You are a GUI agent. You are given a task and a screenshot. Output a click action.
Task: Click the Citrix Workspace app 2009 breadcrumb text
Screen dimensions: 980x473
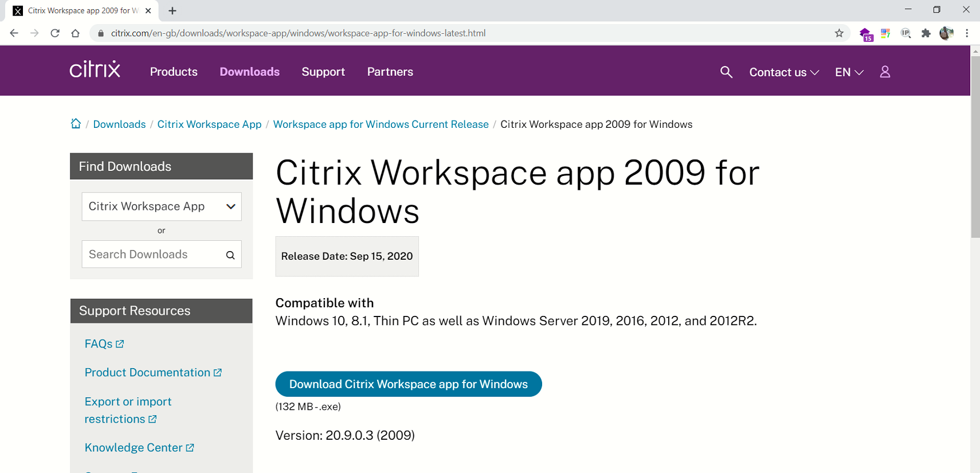(x=596, y=124)
